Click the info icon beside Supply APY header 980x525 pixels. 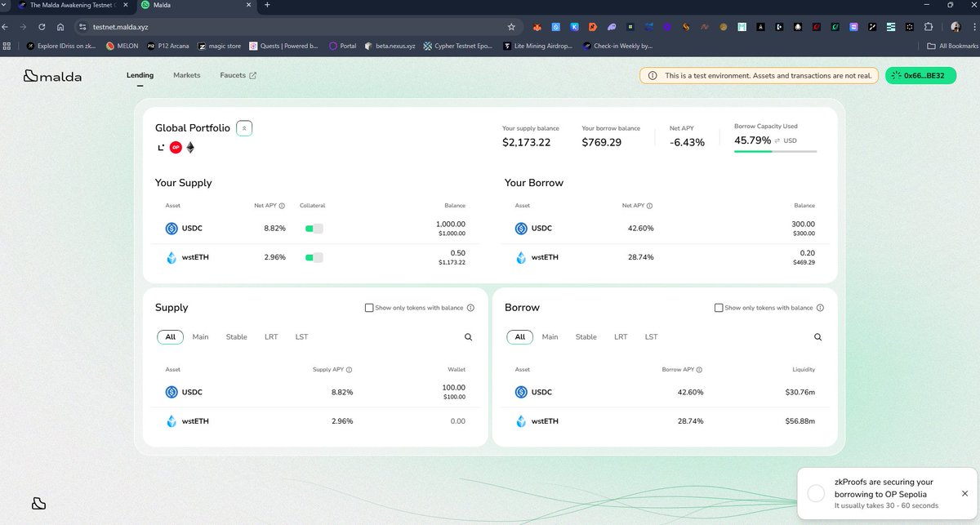pyautogui.click(x=350, y=369)
